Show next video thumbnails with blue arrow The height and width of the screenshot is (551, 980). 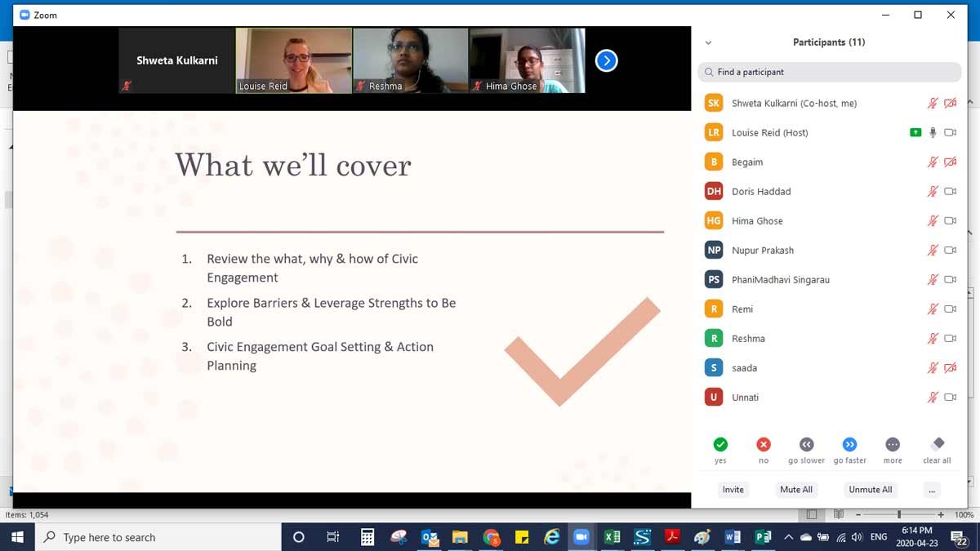click(x=606, y=60)
